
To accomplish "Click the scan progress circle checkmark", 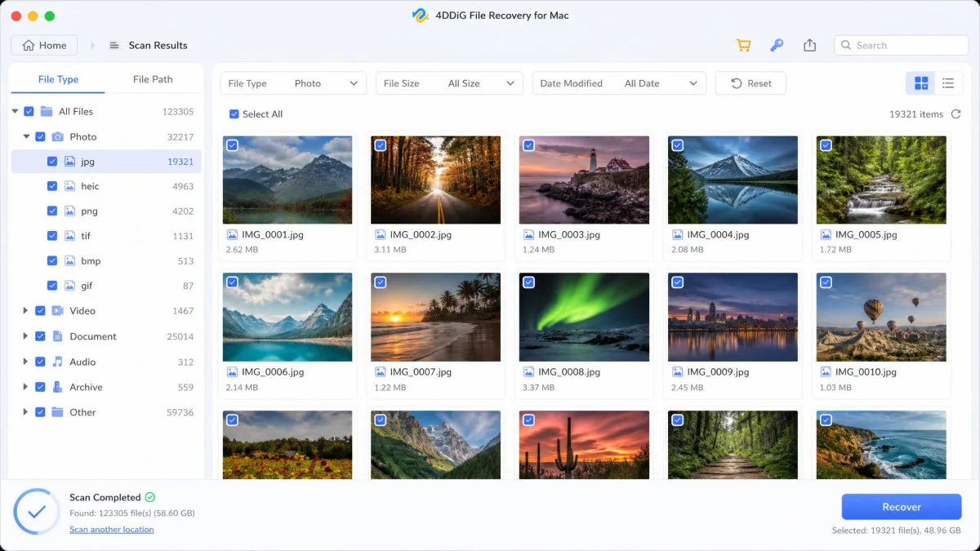I will [x=37, y=512].
